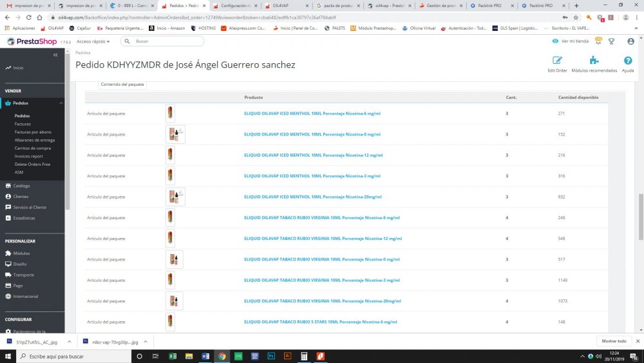The height and width of the screenshot is (363, 644).
Task: Switch to OIL4VAP browser tab
Action: [x=285, y=6]
